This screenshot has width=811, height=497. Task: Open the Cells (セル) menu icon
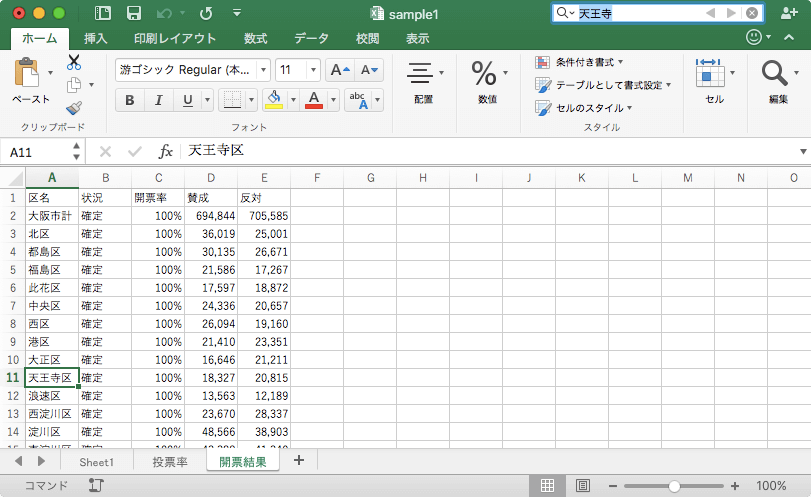pyautogui.click(x=710, y=73)
